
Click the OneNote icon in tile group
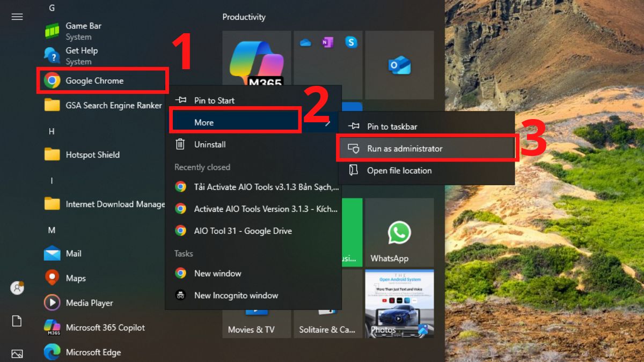[327, 42]
